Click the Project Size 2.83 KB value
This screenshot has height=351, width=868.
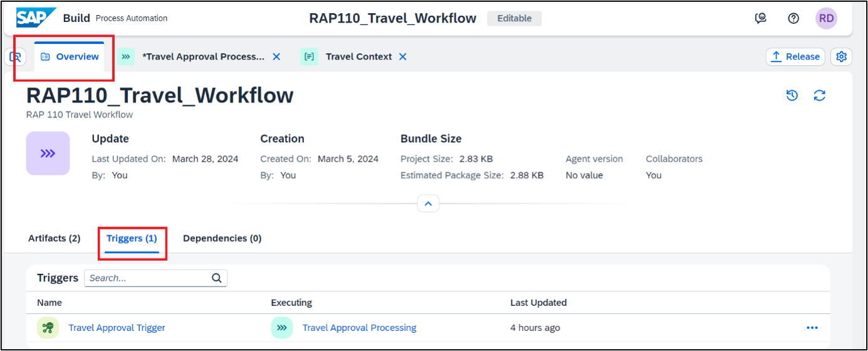(x=476, y=159)
